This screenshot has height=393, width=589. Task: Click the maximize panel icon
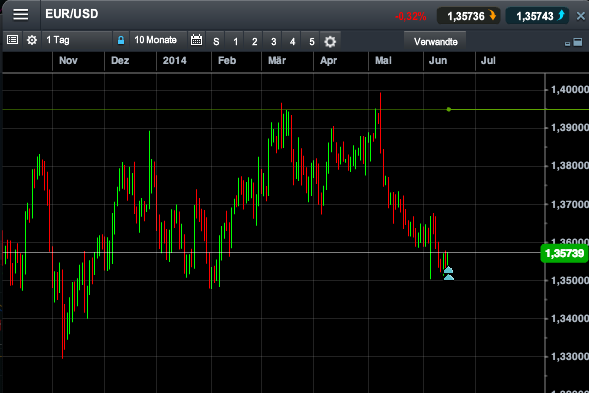(578, 42)
